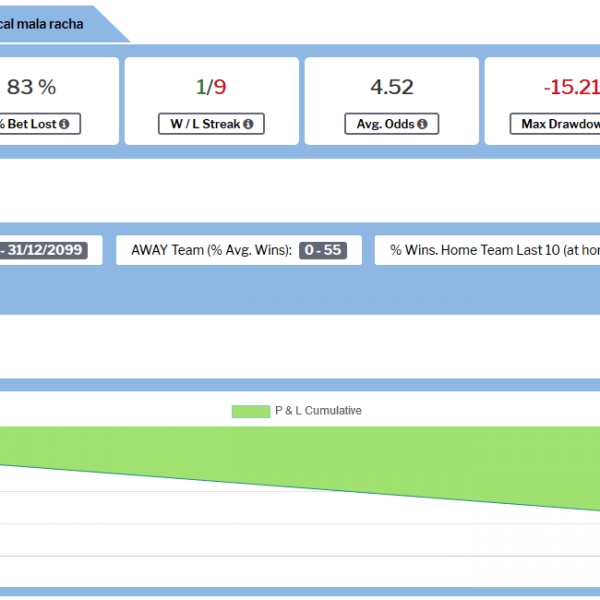The image size is (600, 600).
Task: Click the info icon beside Avg. Odds
Action: [x=422, y=124]
